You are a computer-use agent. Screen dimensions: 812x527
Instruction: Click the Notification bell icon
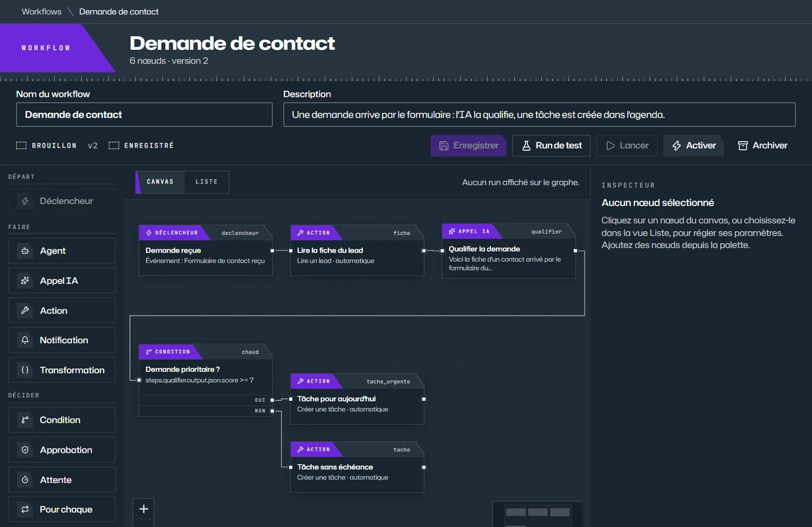[25, 340]
